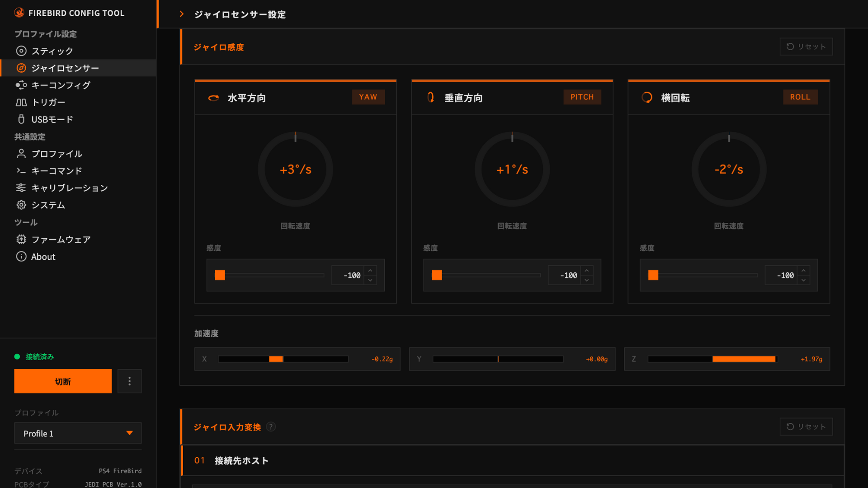Screen dimensions: 868x488
Task: Open the プロファイル menu item
Action: click(57, 154)
